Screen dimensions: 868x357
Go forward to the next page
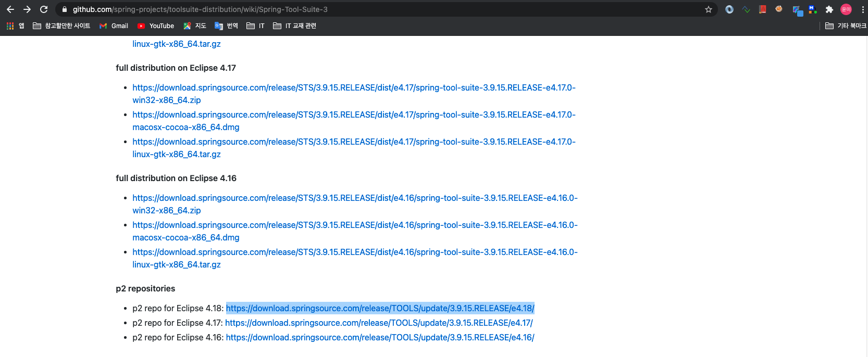27,9
